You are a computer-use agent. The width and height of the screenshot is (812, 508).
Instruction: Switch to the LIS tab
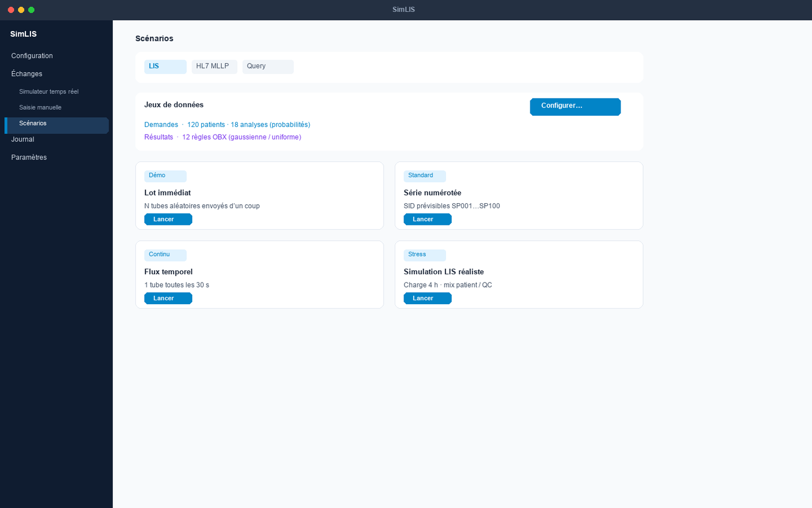point(165,67)
